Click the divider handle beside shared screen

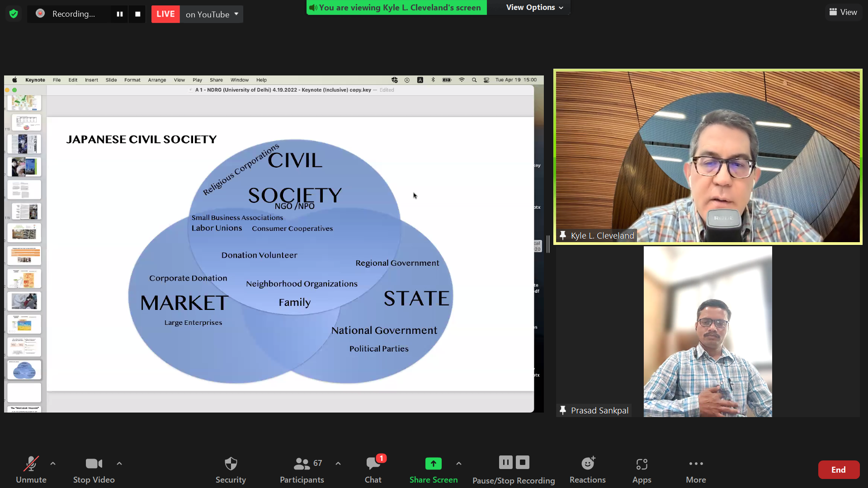[548, 244]
